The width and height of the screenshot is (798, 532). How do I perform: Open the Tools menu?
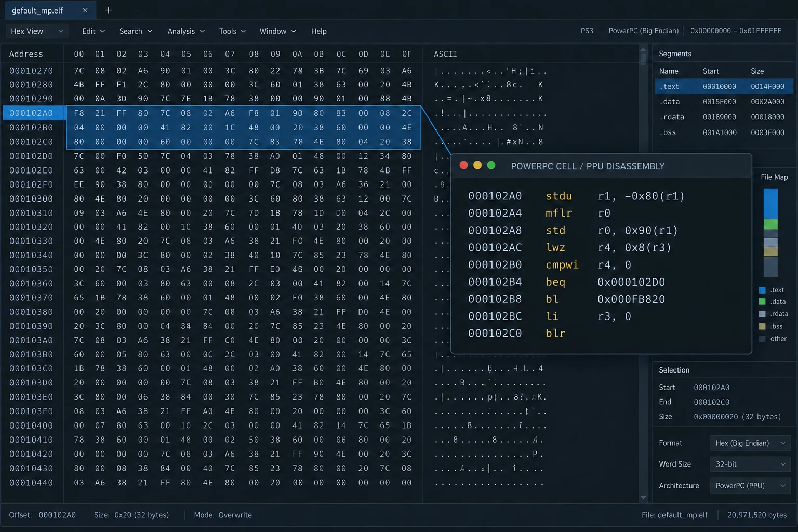pyautogui.click(x=232, y=31)
